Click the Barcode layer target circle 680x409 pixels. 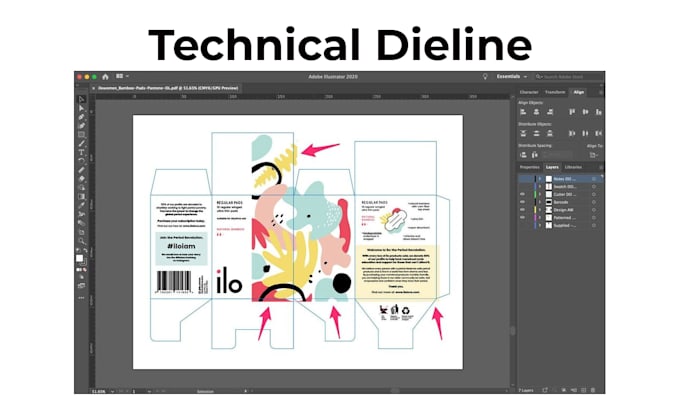point(594,202)
